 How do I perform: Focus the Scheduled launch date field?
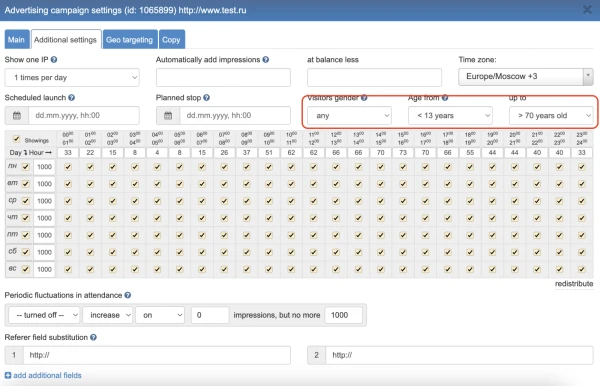point(84,116)
